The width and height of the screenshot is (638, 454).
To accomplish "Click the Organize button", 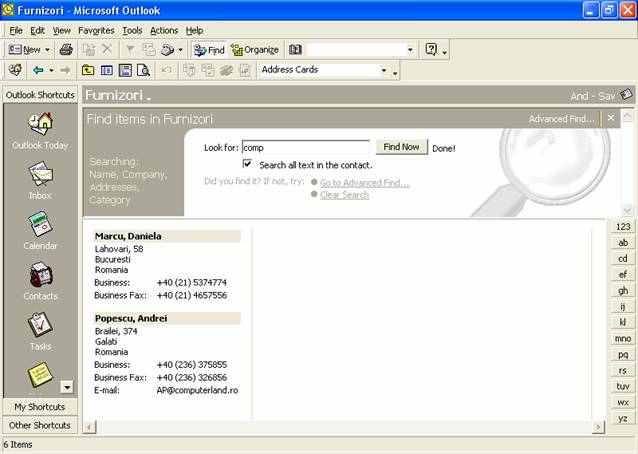I will tap(255, 50).
